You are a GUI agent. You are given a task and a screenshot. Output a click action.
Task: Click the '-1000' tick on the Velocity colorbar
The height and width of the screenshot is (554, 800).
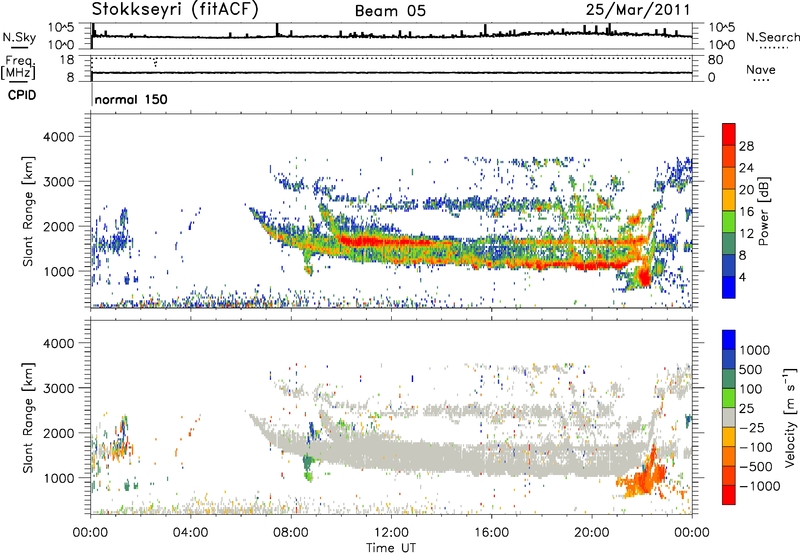point(760,486)
